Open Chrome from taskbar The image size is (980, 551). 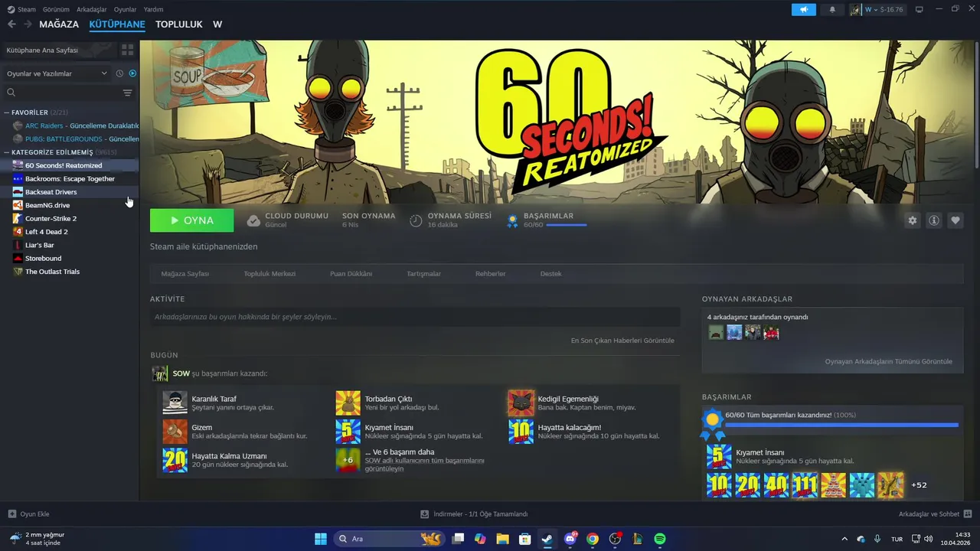tap(593, 539)
